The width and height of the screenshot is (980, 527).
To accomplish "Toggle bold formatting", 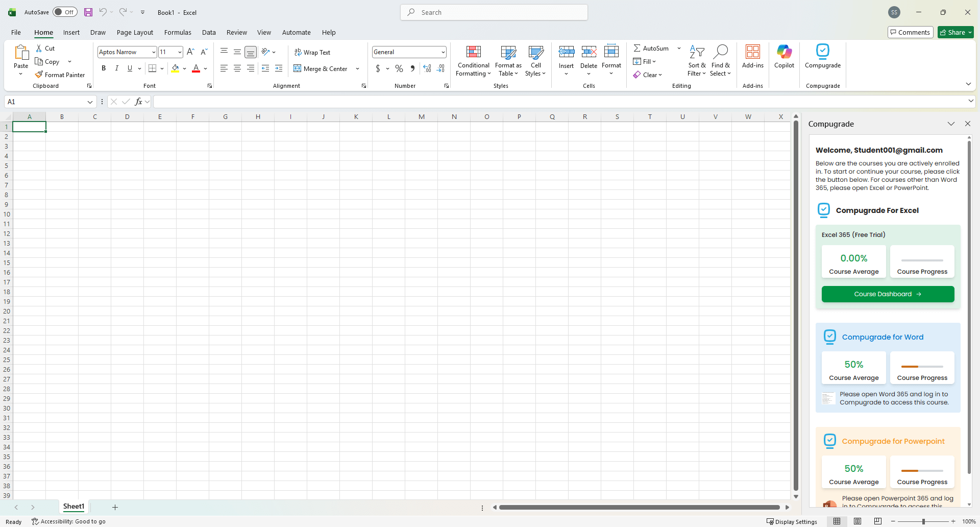I will [104, 68].
